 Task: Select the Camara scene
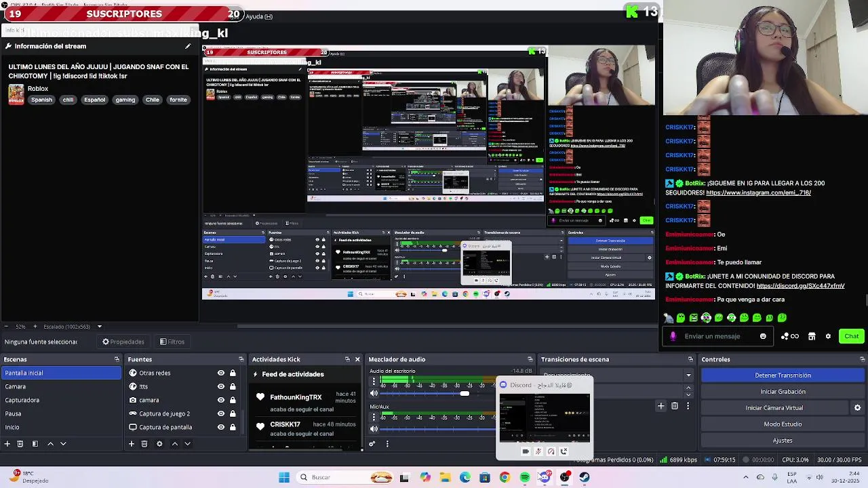pos(61,386)
